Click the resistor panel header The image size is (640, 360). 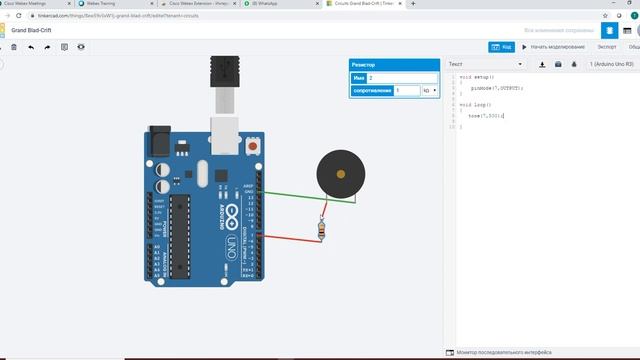(x=394, y=65)
